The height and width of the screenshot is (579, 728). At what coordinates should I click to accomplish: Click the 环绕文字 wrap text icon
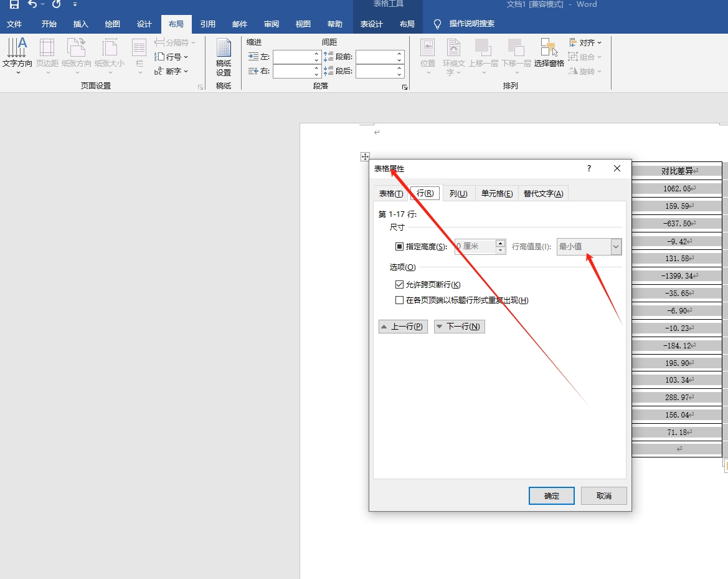point(453,57)
